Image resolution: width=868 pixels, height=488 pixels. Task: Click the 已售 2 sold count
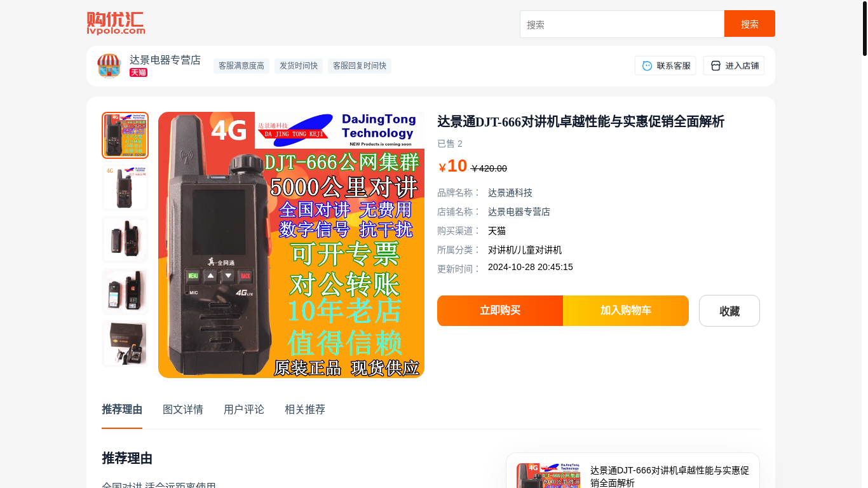(450, 144)
